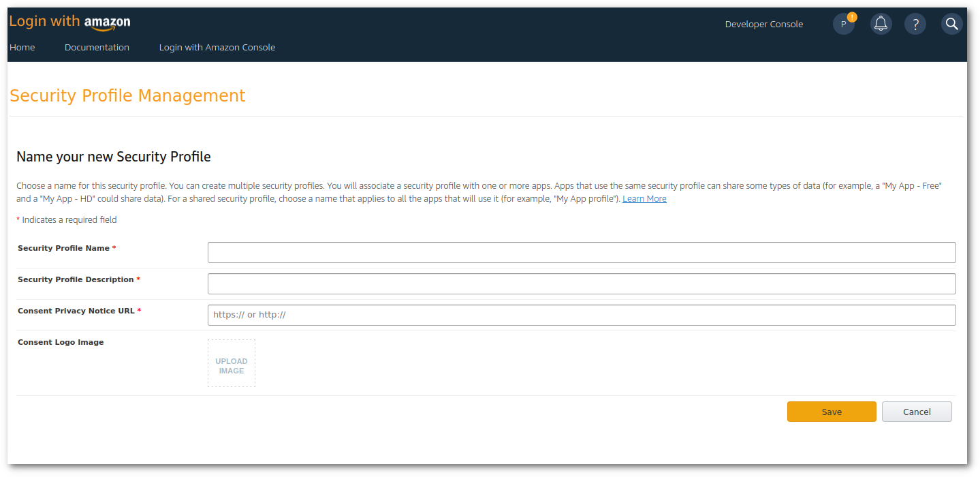Follow the Learn More link

click(644, 199)
